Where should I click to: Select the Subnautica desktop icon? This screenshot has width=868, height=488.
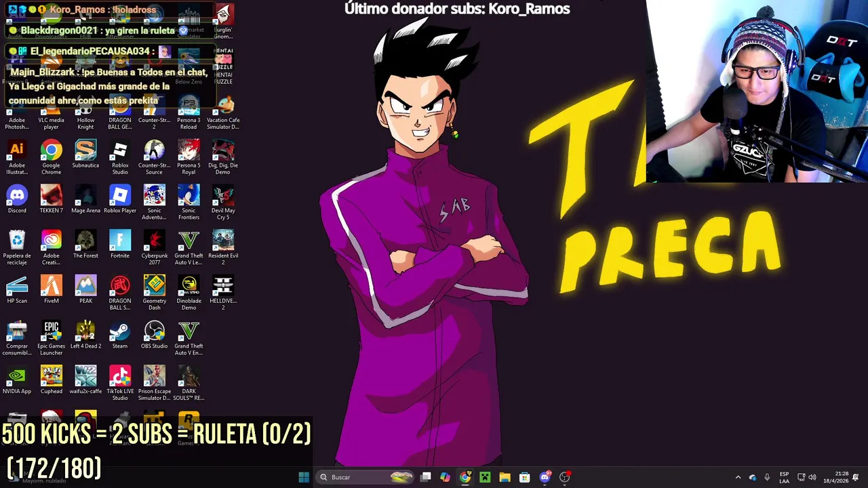(x=85, y=154)
